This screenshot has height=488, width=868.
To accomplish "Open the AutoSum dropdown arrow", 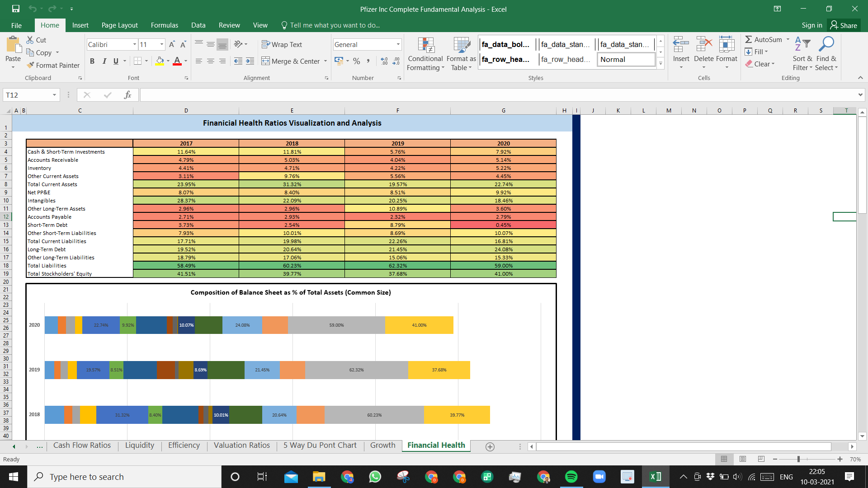I will [x=788, y=39].
